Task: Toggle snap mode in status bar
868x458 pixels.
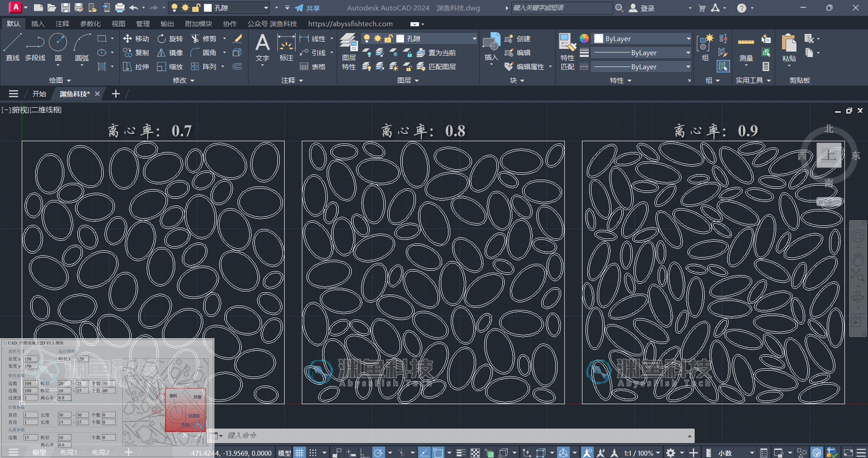Action: point(313,453)
